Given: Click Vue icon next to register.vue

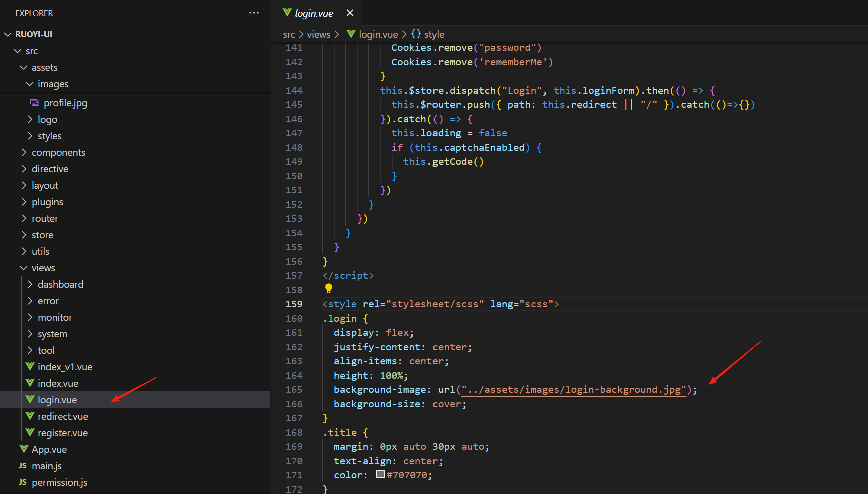Looking at the screenshot, I should pyautogui.click(x=30, y=432).
